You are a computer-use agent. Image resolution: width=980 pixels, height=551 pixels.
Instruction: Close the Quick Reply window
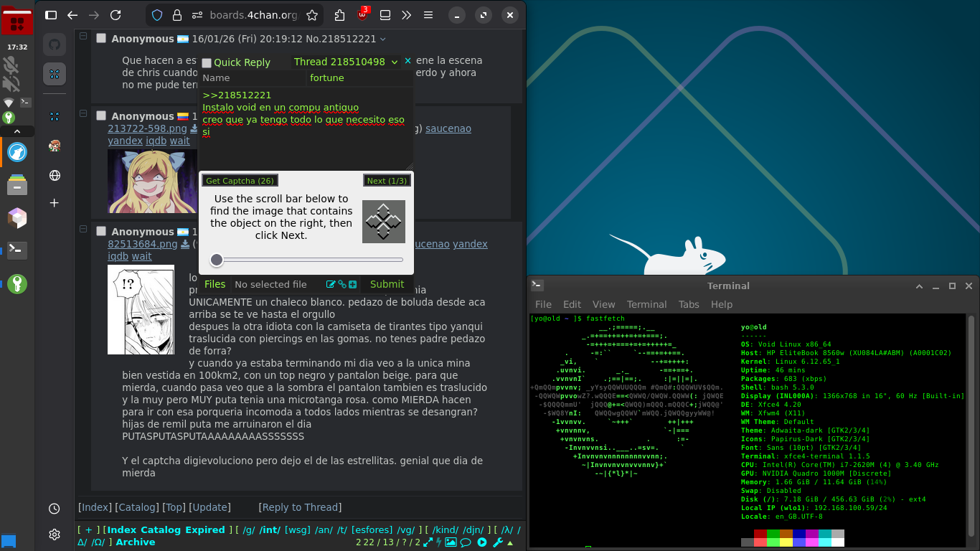click(407, 62)
